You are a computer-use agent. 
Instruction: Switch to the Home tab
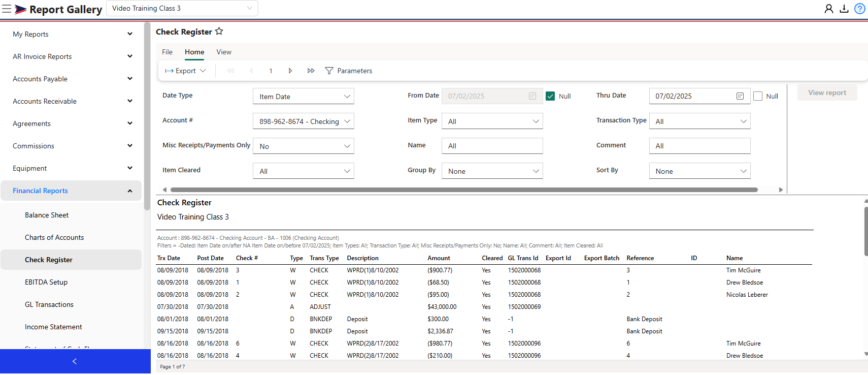point(194,52)
